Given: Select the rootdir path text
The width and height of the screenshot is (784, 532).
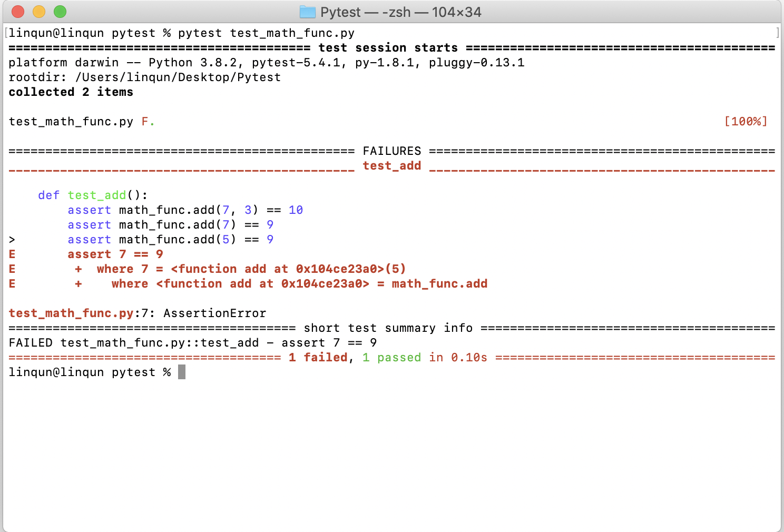Looking at the screenshot, I should [x=144, y=77].
